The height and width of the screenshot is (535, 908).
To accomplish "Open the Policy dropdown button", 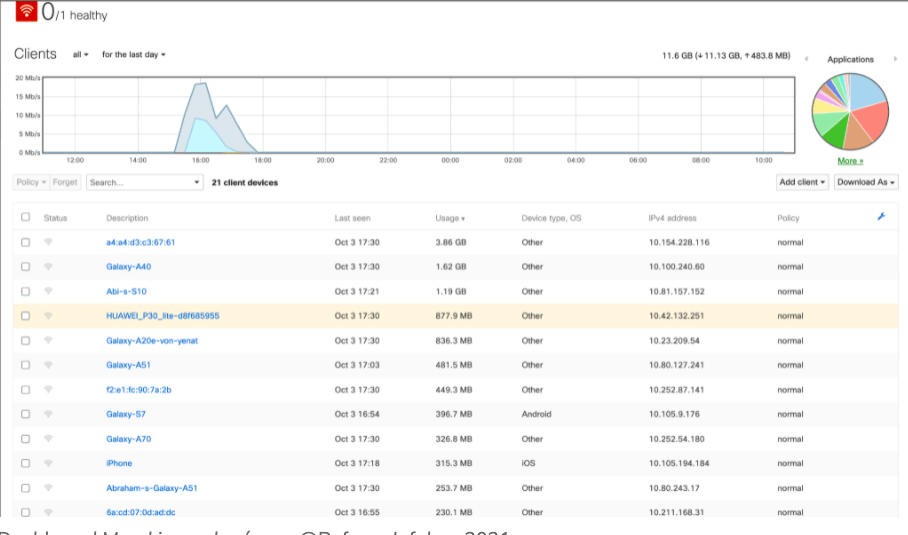I will click(31, 182).
